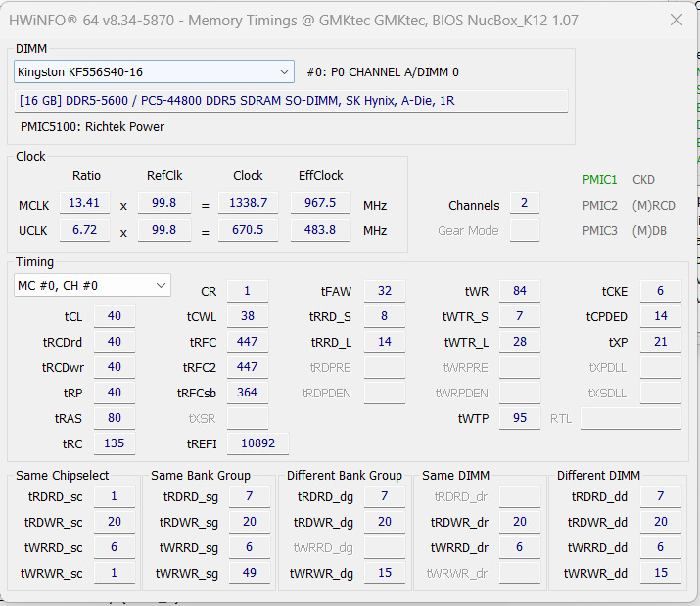Select the tRDWR_dg value field
The height and width of the screenshot is (606, 700).
tap(385, 523)
